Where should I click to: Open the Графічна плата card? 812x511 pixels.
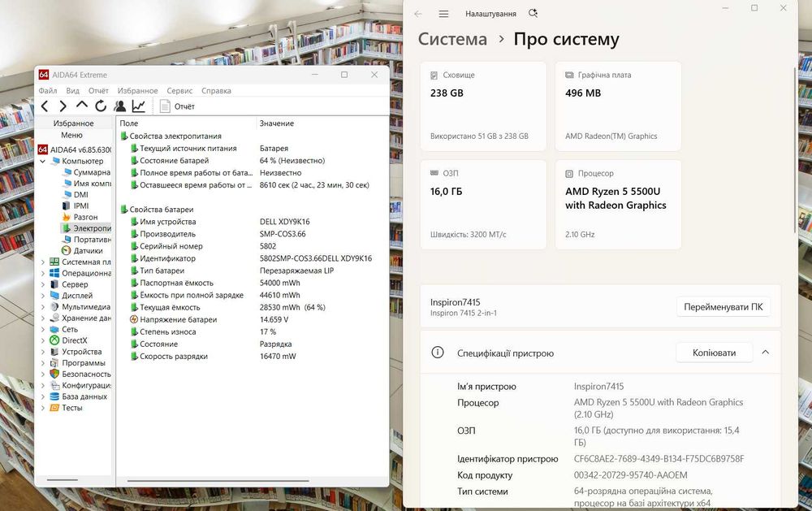pos(618,106)
